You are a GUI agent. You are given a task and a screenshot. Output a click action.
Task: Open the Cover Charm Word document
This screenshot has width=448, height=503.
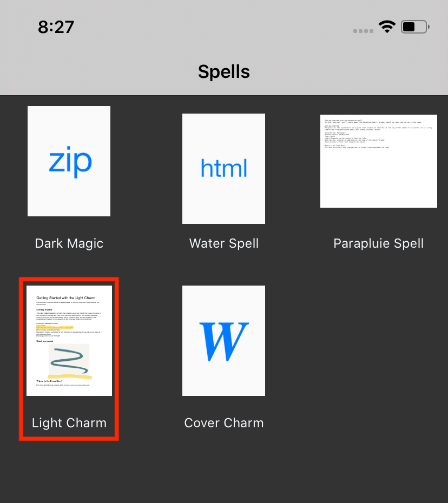(223, 340)
